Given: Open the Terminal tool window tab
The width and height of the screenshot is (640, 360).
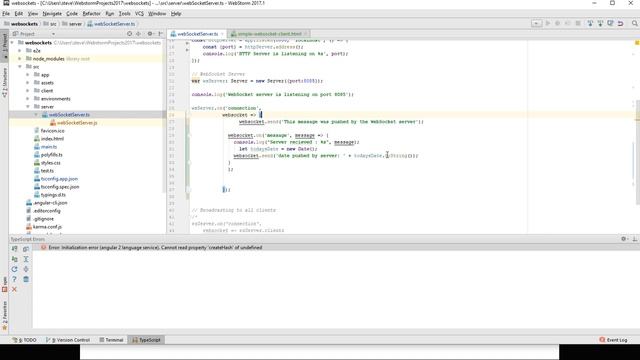Looking at the screenshot, I should [x=111, y=340].
